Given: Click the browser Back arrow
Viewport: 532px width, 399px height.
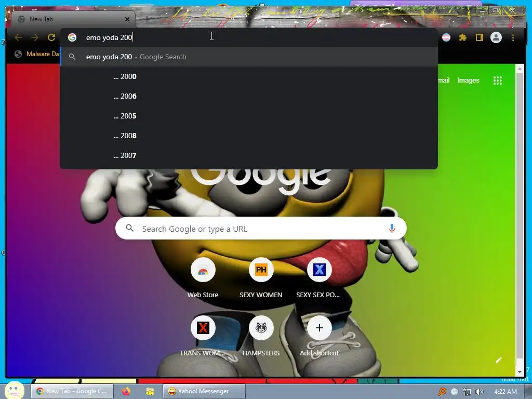Looking at the screenshot, I should pos(18,37).
